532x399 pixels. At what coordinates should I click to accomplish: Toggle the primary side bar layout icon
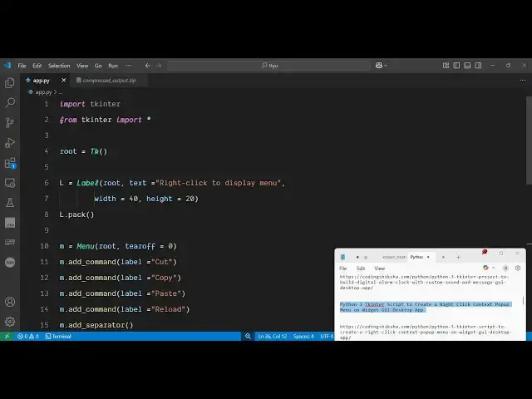(x=456, y=65)
